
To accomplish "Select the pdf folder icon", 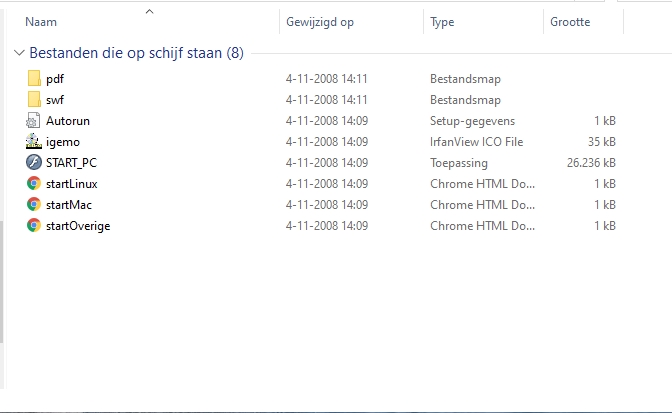I will coord(34,78).
